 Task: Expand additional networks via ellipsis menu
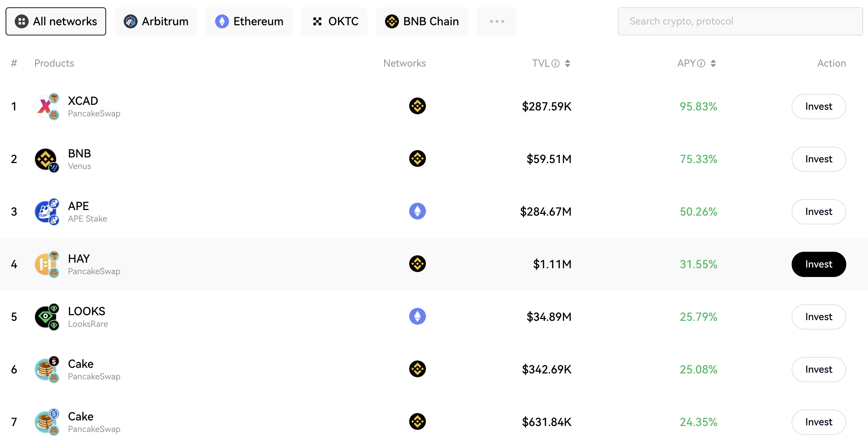496,21
